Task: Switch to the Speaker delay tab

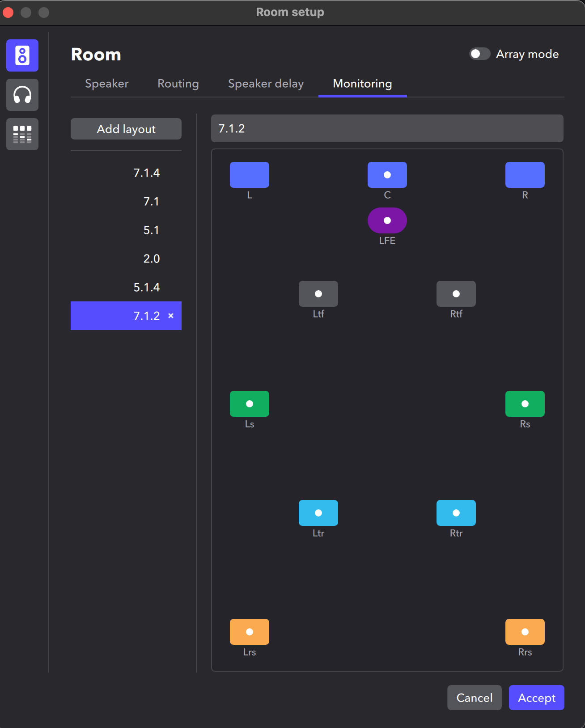Action: 266,84
